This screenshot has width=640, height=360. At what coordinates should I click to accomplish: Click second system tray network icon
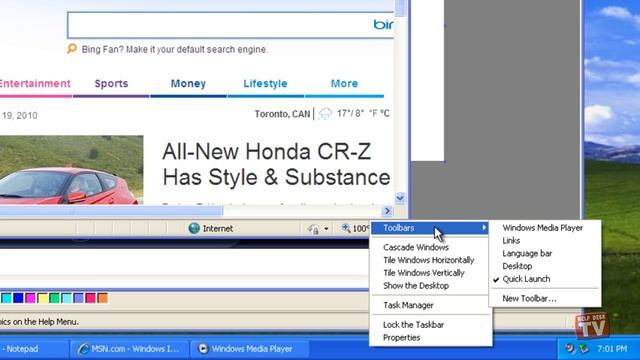(x=584, y=349)
